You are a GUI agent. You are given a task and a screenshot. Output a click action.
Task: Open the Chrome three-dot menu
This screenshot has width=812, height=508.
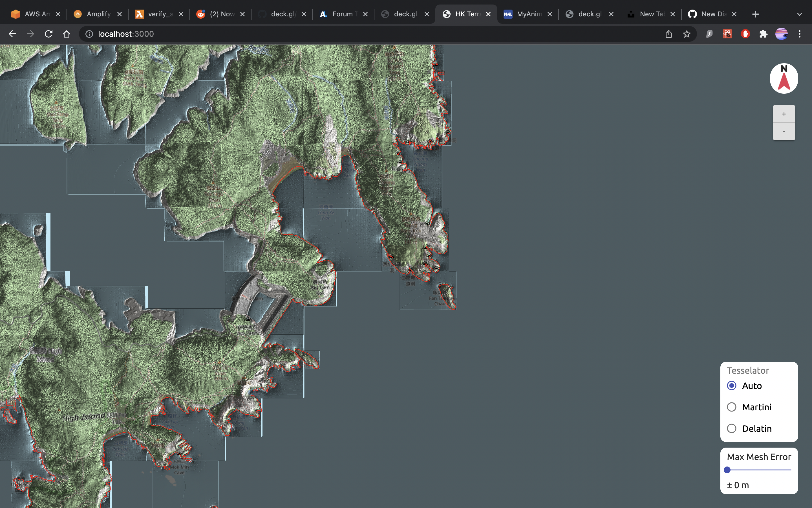[x=800, y=34]
